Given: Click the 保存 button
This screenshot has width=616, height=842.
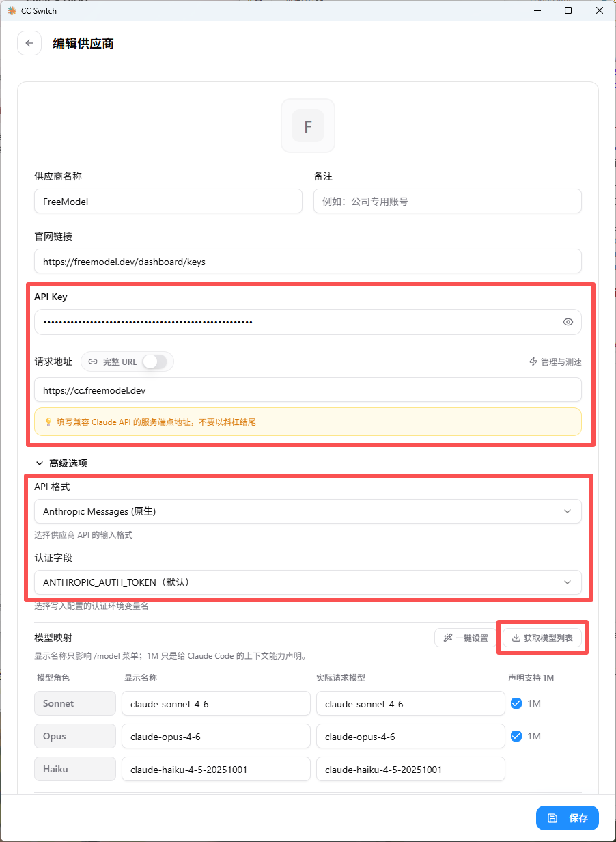Looking at the screenshot, I should point(568,818).
